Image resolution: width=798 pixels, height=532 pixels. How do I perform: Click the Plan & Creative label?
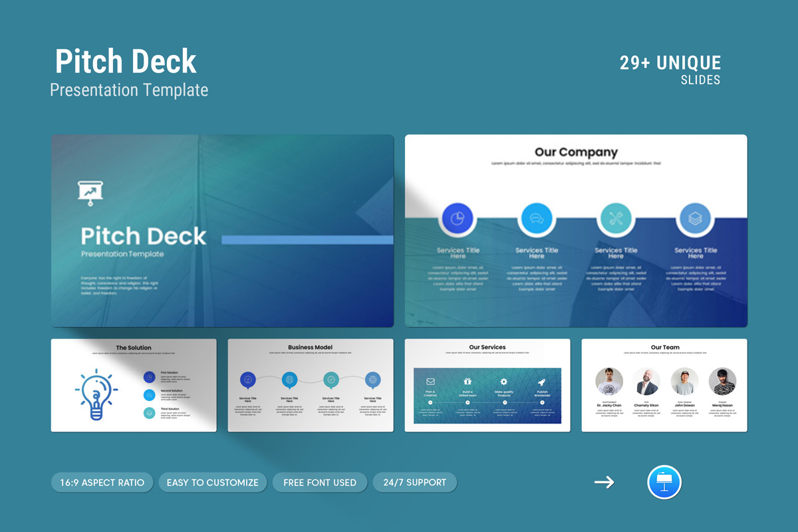click(430, 394)
